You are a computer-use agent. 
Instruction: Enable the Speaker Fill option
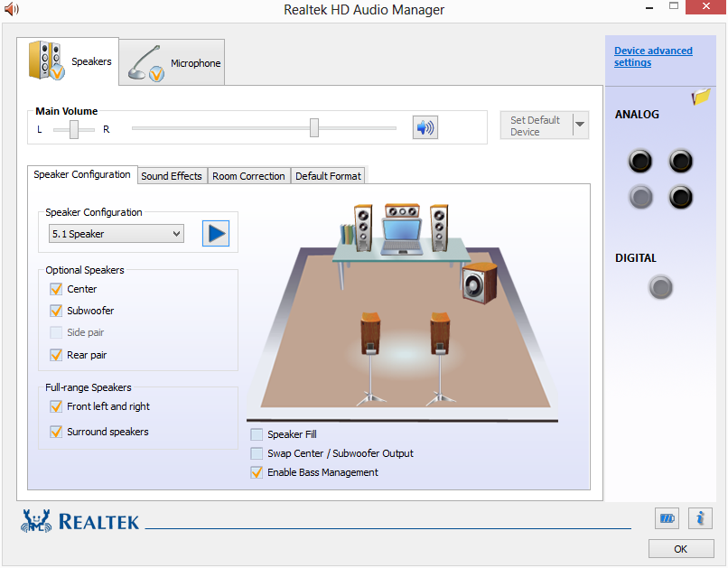257,434
